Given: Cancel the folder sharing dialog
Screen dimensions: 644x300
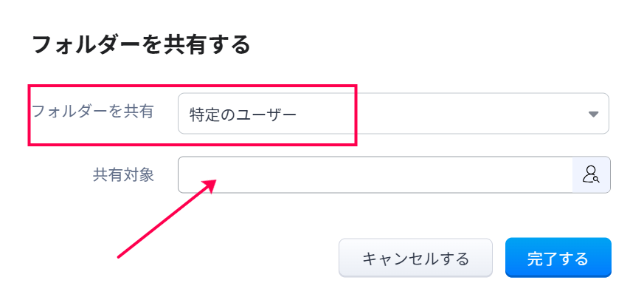Looking at the screenshot, I should [415, 258].
